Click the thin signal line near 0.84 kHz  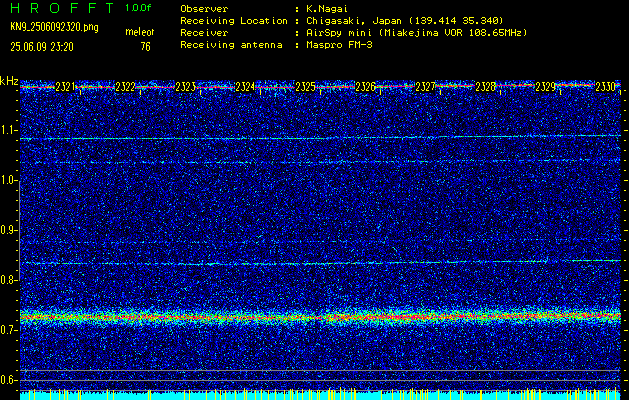click(320, 263)
